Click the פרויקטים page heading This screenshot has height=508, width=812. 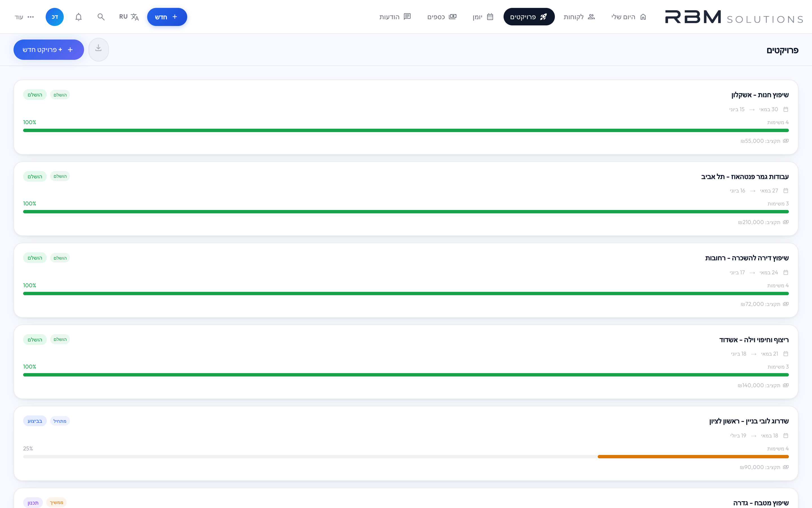(782, 51)
